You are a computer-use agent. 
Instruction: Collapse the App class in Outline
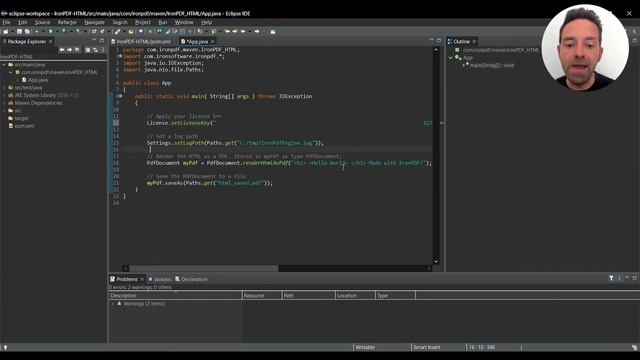coord(451,58)
